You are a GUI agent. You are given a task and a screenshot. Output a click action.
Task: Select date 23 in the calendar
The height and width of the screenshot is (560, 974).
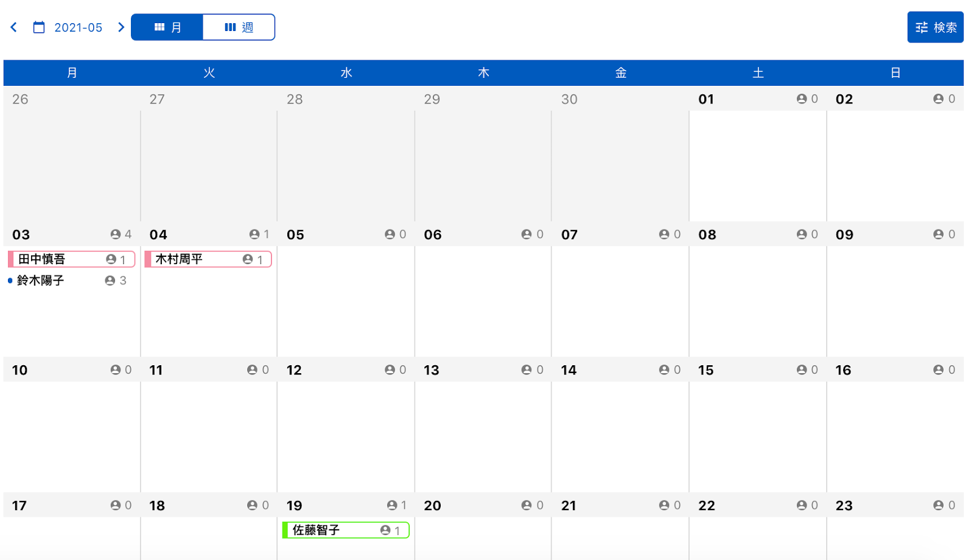pyautogui.click(x=844, y=506)
